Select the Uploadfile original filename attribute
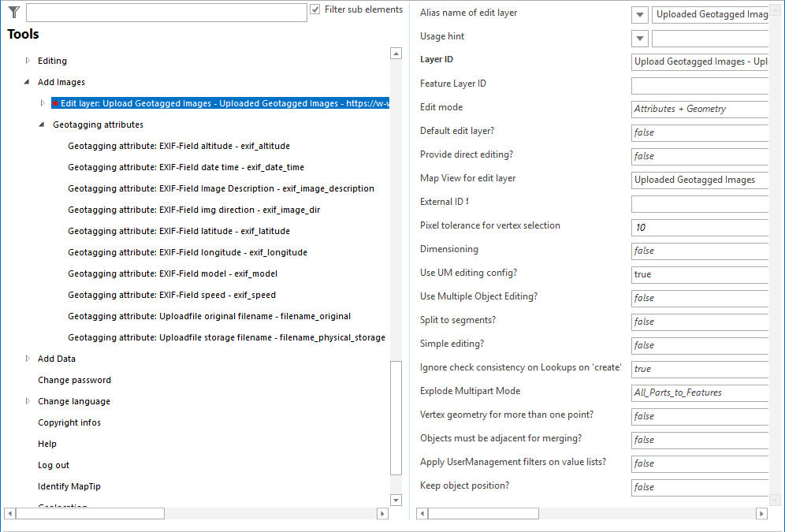785x532 pixels. pos(209,316)
